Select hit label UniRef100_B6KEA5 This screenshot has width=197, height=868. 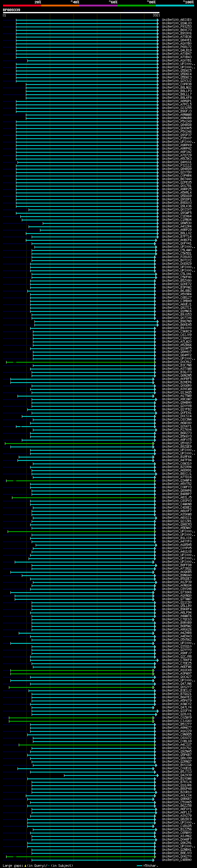point(177,325)
